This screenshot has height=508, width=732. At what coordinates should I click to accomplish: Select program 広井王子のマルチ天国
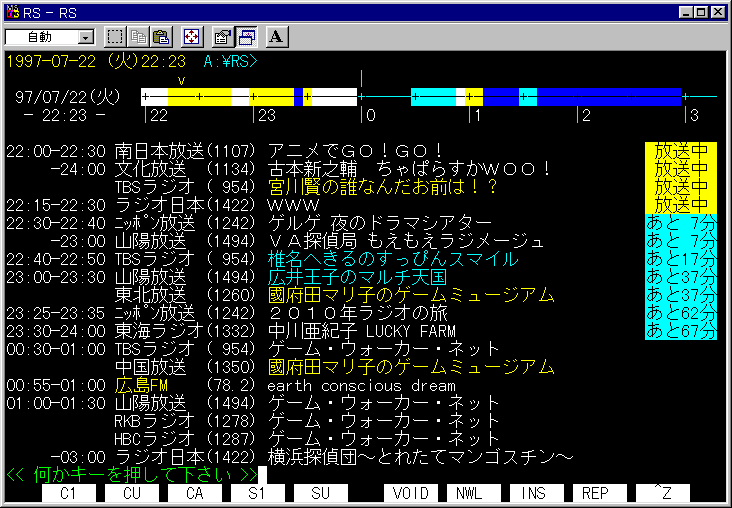point(357,277)
